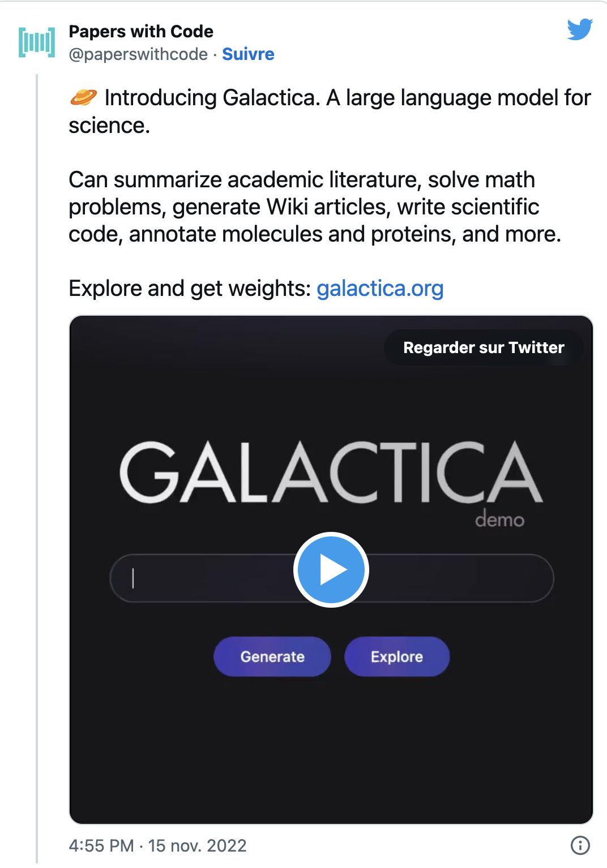Click the large GALACTICA title in video
This screenshot has width=607, height=868.
[x=331, y=472]
